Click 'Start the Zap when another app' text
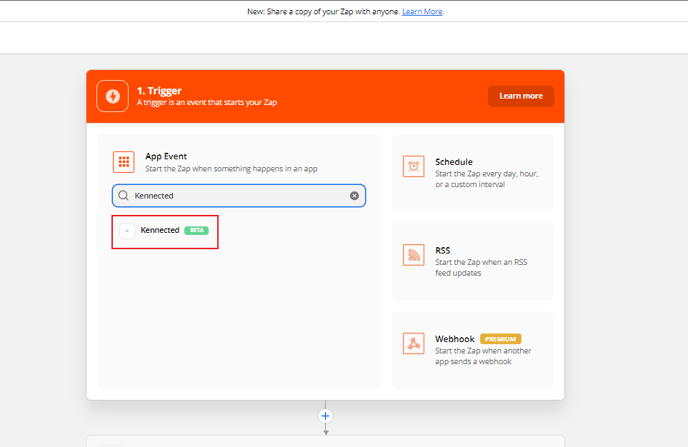The width and height of the screenshot is (688, 447). (483, 356)
